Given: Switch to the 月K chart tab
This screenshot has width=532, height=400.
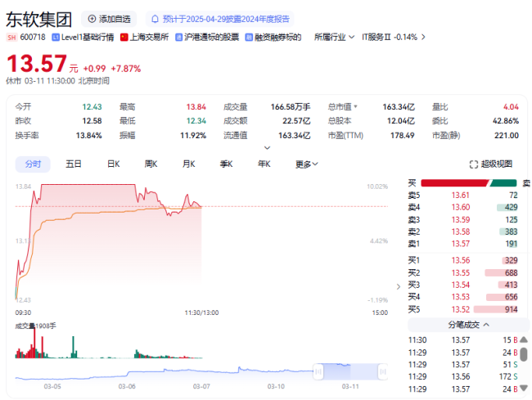Looking at the screenshot, I should coord(188,164).
